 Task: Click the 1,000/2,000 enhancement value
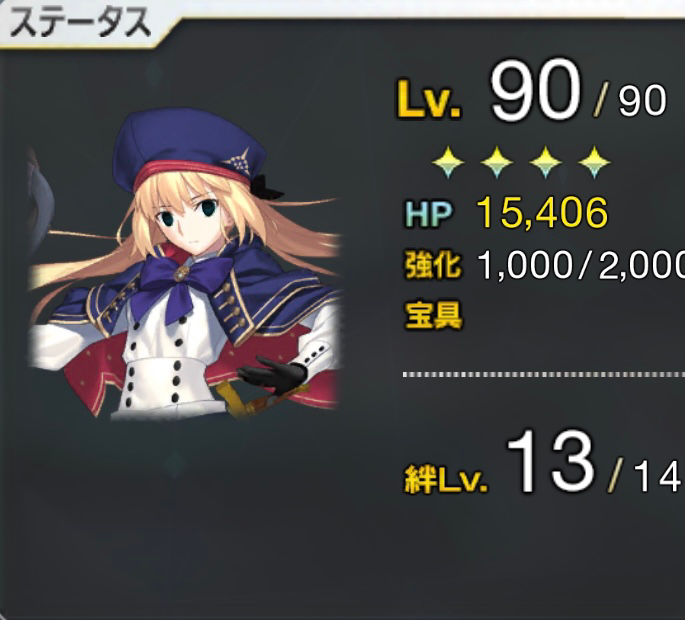(581, 265)
